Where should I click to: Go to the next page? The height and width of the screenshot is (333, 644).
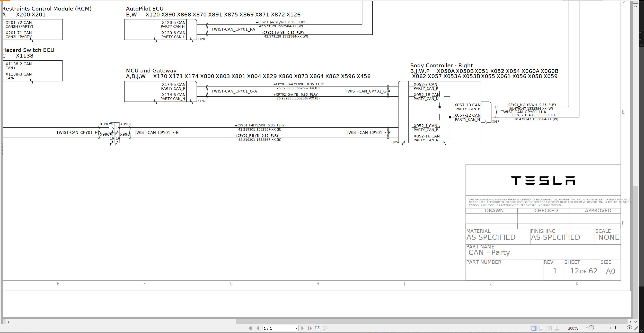pos(302,328)
